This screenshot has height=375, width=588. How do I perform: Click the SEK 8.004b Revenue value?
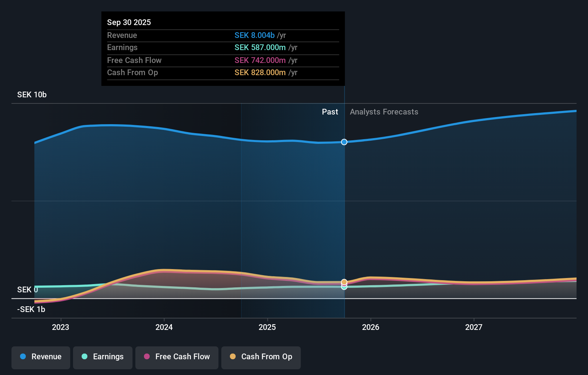(255, 35)
